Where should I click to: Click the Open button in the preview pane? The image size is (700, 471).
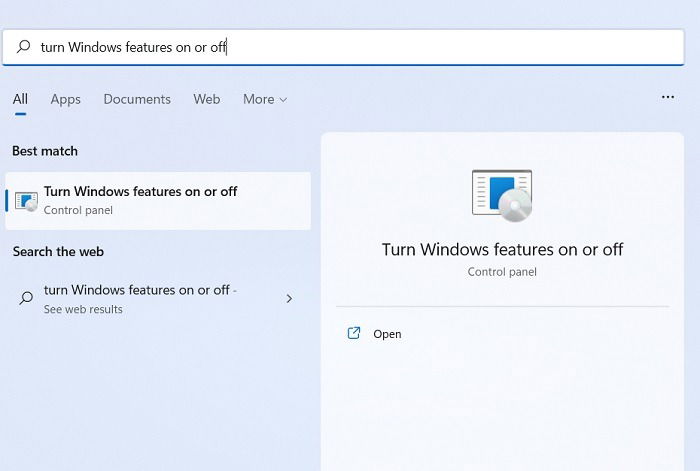(x=374, y=333)
